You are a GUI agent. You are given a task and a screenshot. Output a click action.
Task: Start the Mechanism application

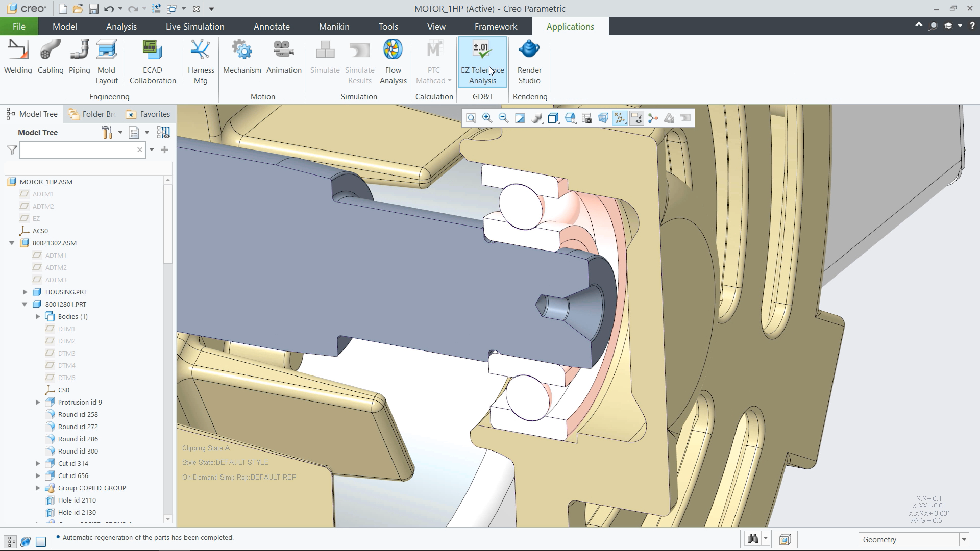(242, 57)
